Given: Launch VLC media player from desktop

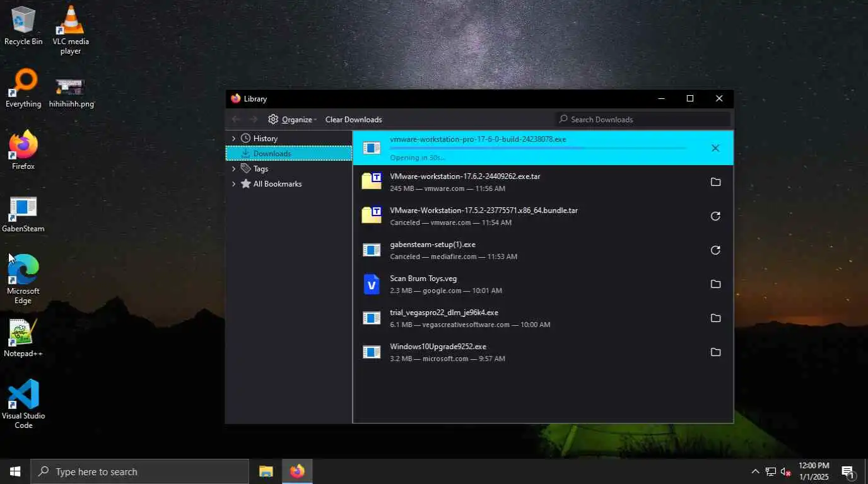Looking at the screenshot, I should pyautogui.click(x=71, y=30).
